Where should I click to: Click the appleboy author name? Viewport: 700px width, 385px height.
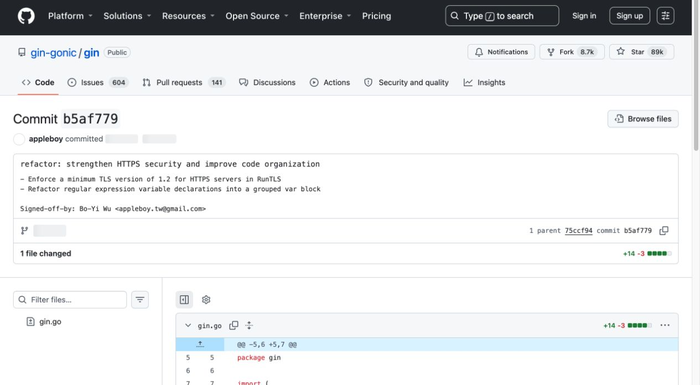[46, 139]
